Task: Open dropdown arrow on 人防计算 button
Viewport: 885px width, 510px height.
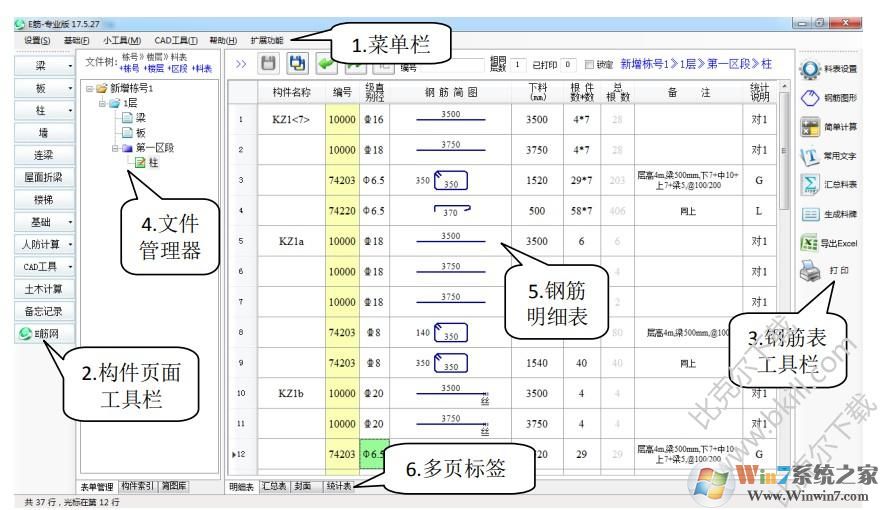Action: click(70, 244)
